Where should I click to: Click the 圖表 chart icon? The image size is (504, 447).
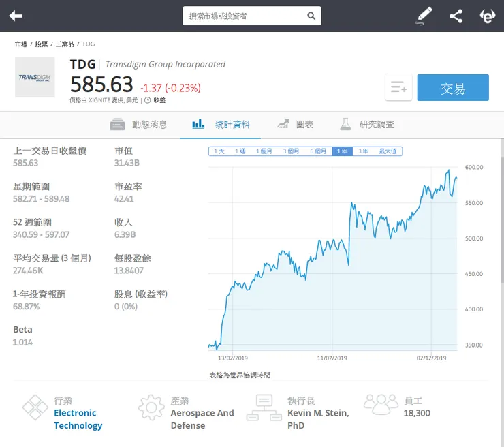(283, 124)
